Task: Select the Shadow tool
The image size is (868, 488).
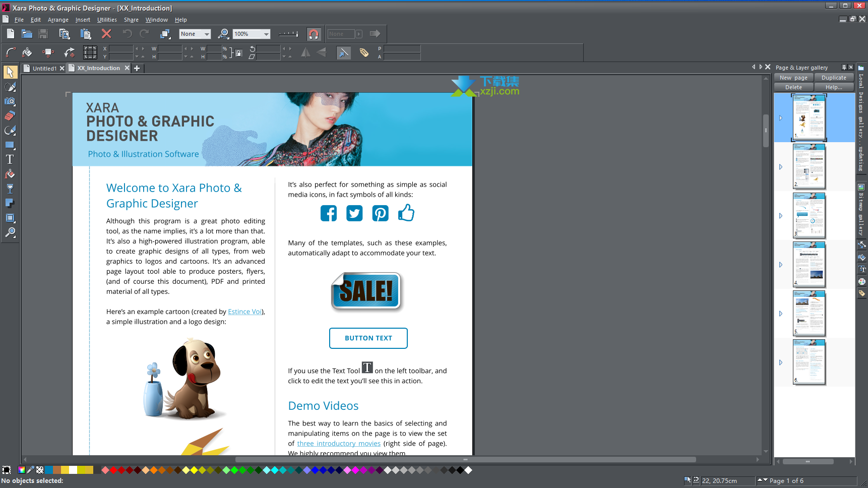Action: click(x=10, y=203)
